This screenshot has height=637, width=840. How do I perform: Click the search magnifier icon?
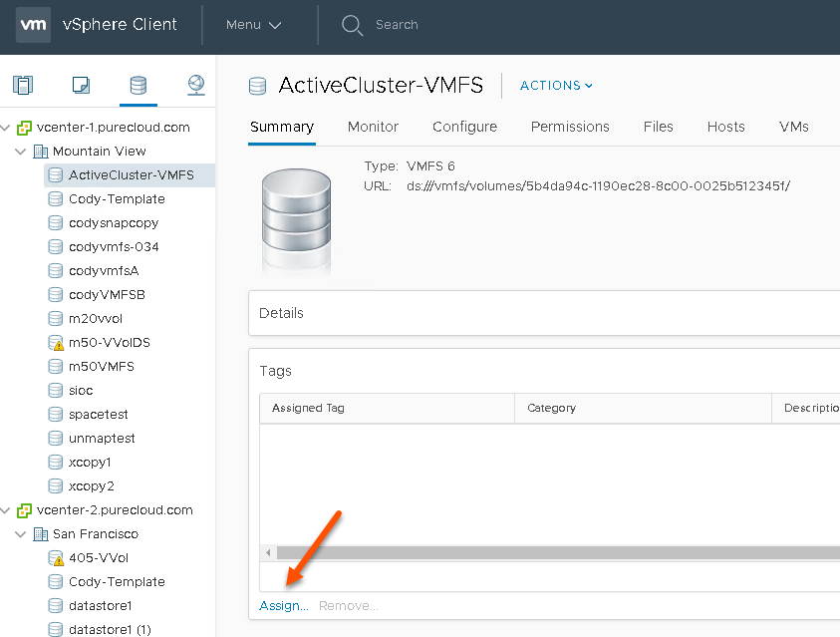click(x=352, y=25)
